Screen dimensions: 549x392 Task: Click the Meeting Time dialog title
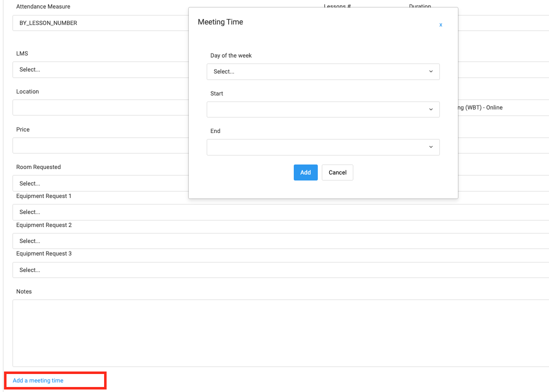tap(220, 22)
